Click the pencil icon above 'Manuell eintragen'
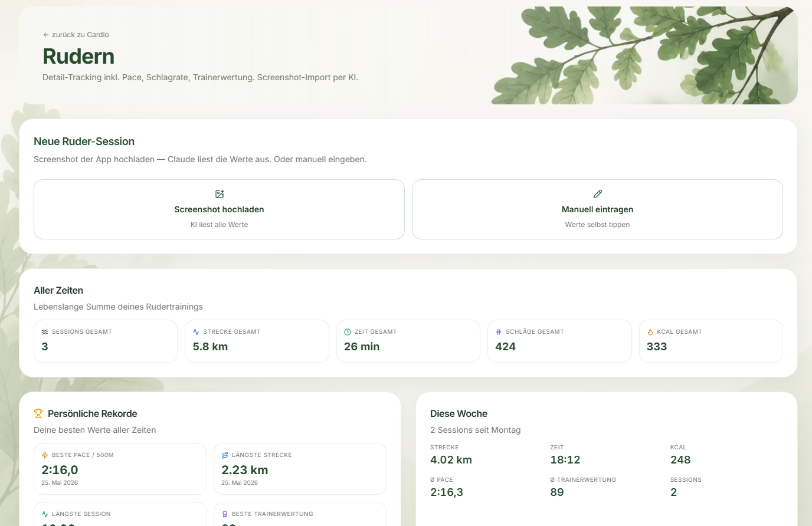 [598, 194]
